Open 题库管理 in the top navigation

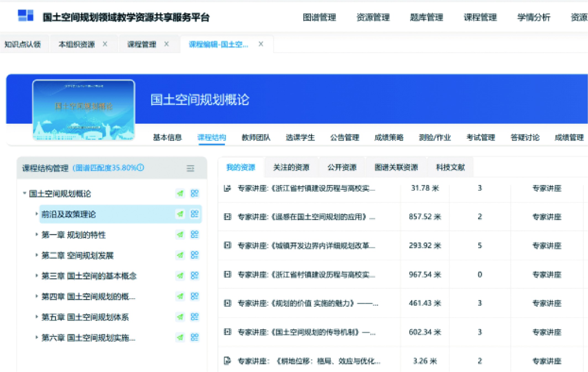(426, 17)
